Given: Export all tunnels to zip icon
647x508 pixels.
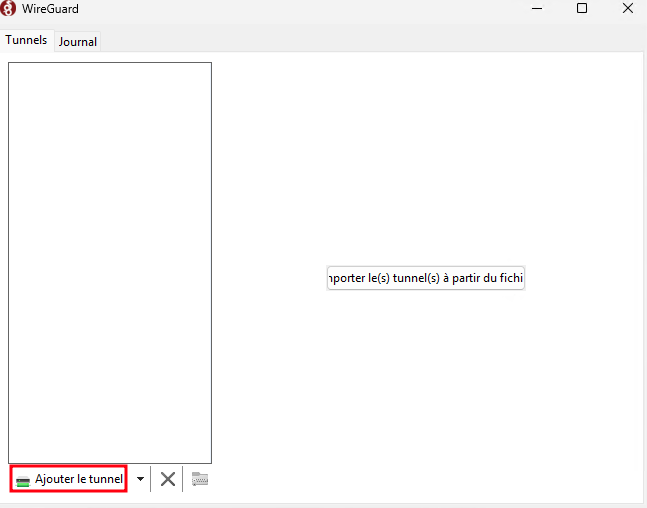Looking at the screenshot, I should [200, 479].
